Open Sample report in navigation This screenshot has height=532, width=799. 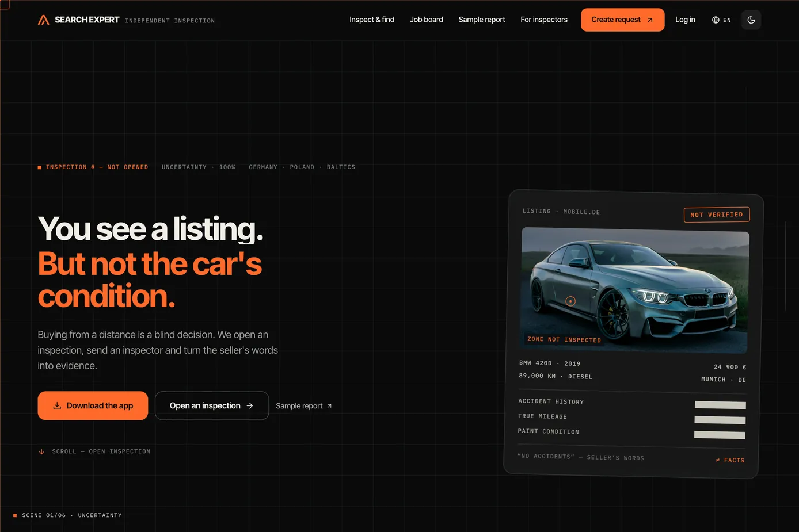(x=482, y=20)
